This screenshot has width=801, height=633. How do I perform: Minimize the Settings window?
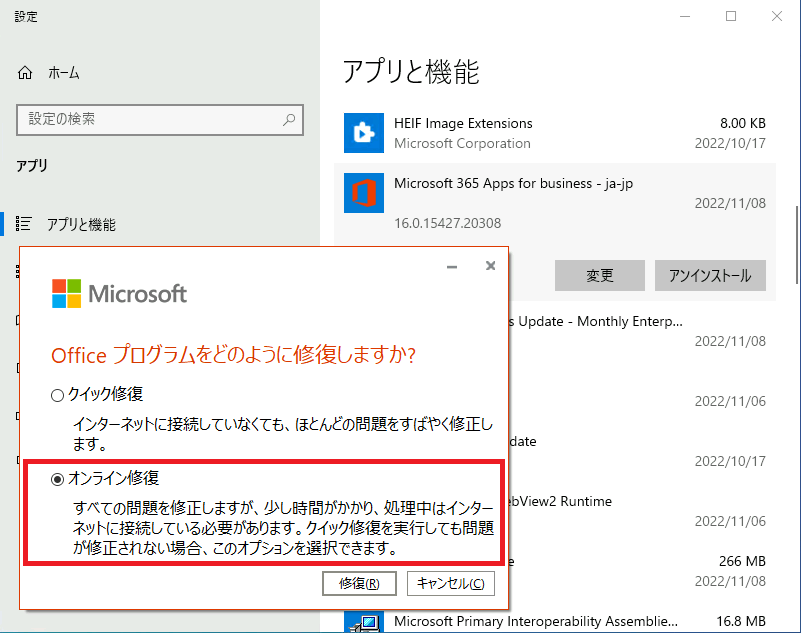pyautogui.click(x=685, y=16)
